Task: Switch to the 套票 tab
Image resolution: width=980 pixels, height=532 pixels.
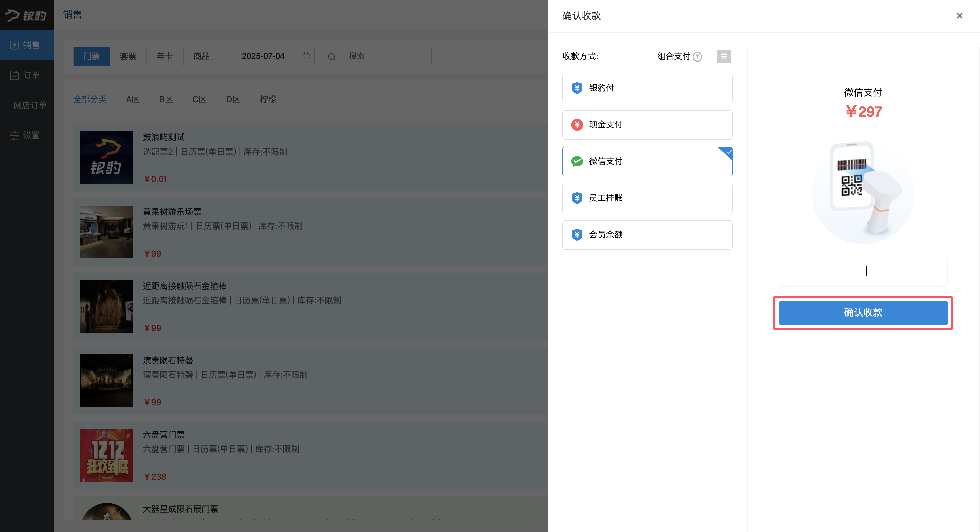Action: 128,56
